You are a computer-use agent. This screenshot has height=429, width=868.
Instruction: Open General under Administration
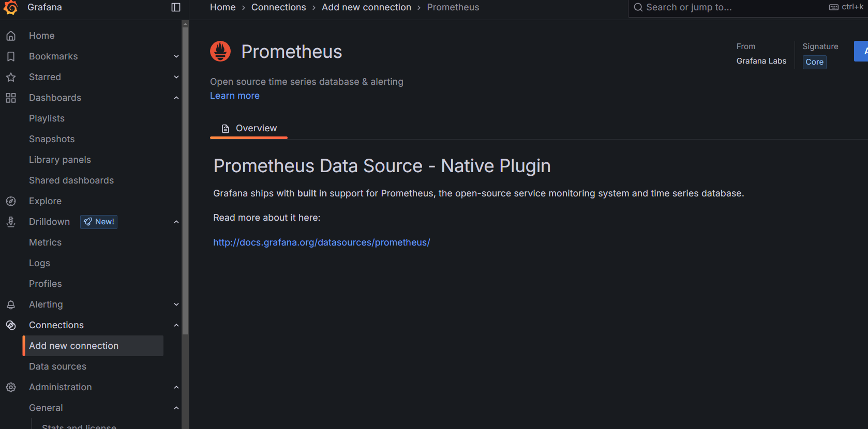point(46,408)
